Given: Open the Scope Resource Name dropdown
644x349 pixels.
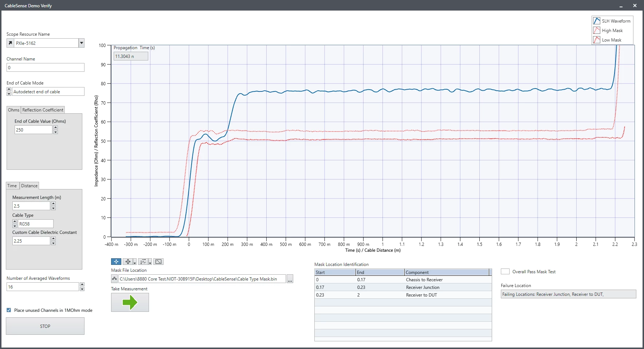Looking at the screenshot, I should (82, 43).
